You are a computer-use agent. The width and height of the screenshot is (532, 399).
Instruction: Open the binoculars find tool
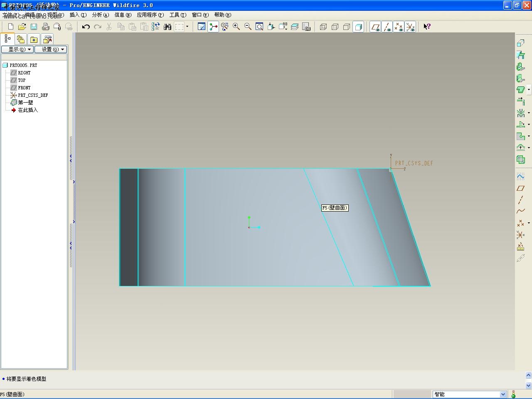click(x=167, y=27)
